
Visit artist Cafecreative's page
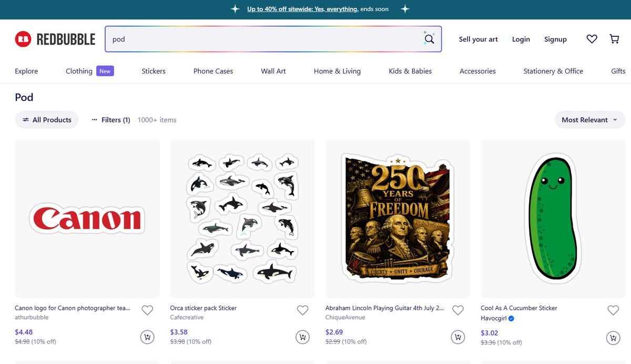pos(187,317)
